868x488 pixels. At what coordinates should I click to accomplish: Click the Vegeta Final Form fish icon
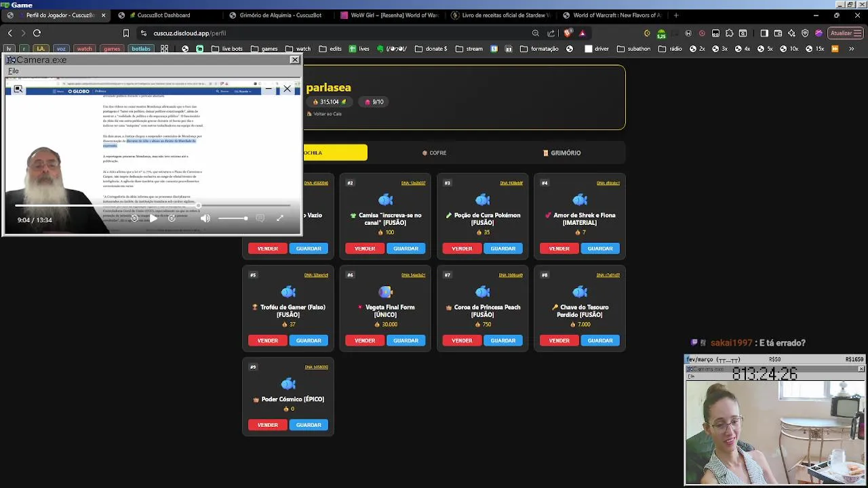[385, 292]
